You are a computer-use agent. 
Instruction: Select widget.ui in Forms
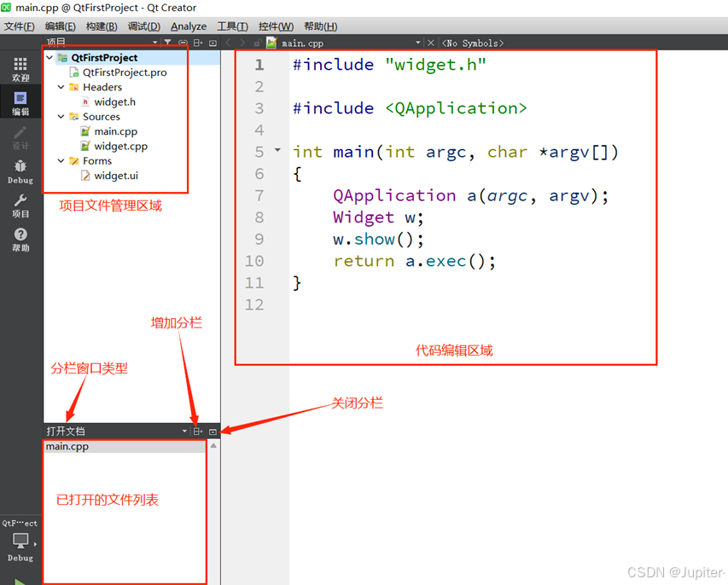pyautogui.click(x=116, y=176)
